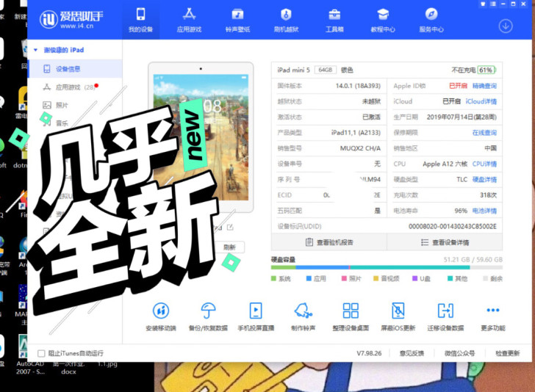Click the 安装移动端 icon

point(161,311)
